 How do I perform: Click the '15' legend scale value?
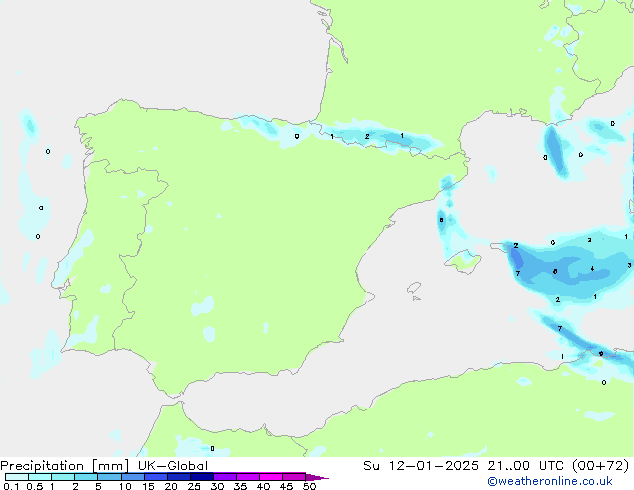click(148, 486)
